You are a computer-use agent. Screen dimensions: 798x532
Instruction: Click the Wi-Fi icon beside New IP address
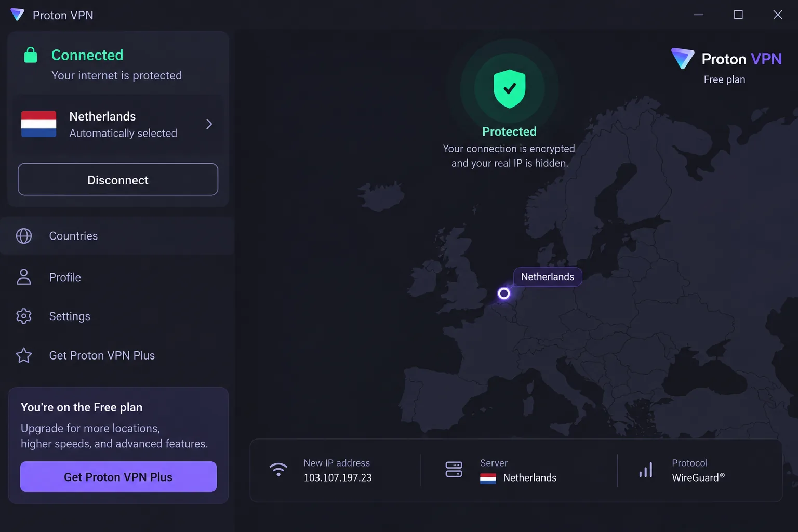pos(278,470)
